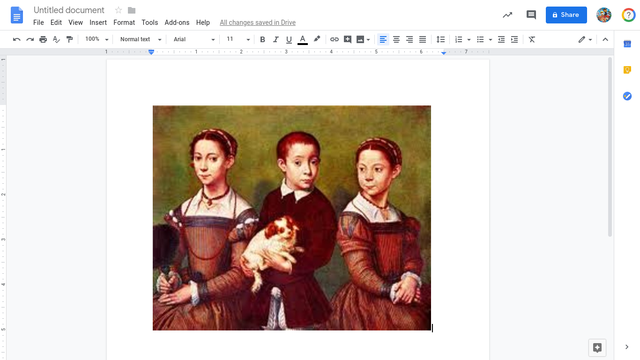Set left text alignment

pos(383,40)
